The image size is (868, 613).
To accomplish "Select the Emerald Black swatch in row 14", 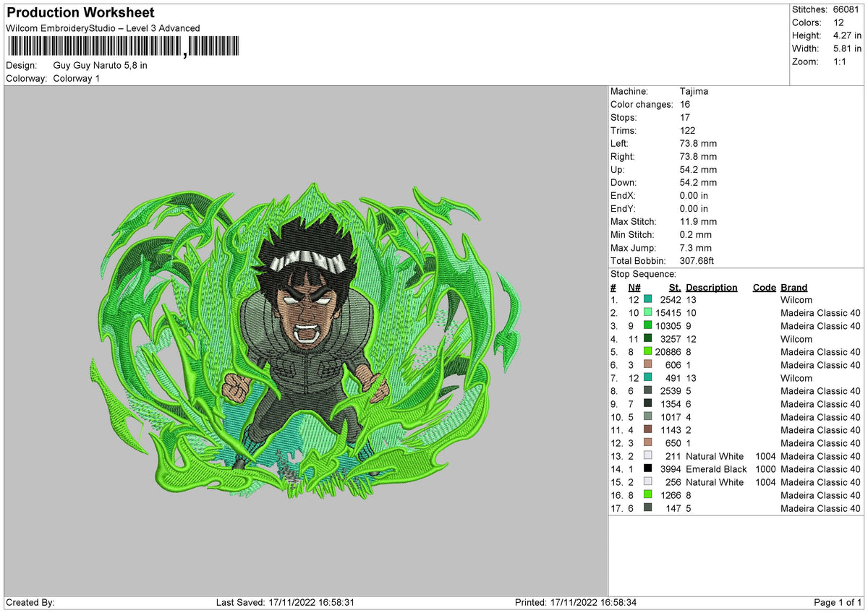I will [x=647, y=469].
